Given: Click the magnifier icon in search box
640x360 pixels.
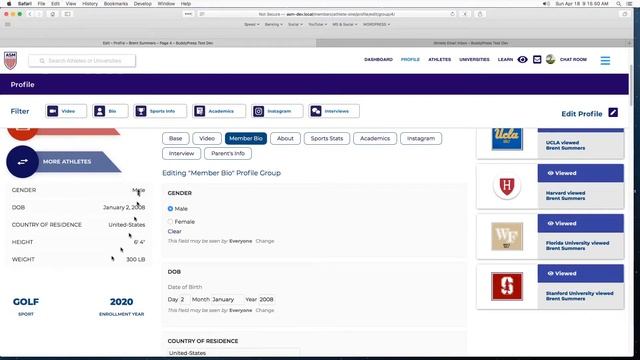Looking at the screenshot, I should [42, 61].
